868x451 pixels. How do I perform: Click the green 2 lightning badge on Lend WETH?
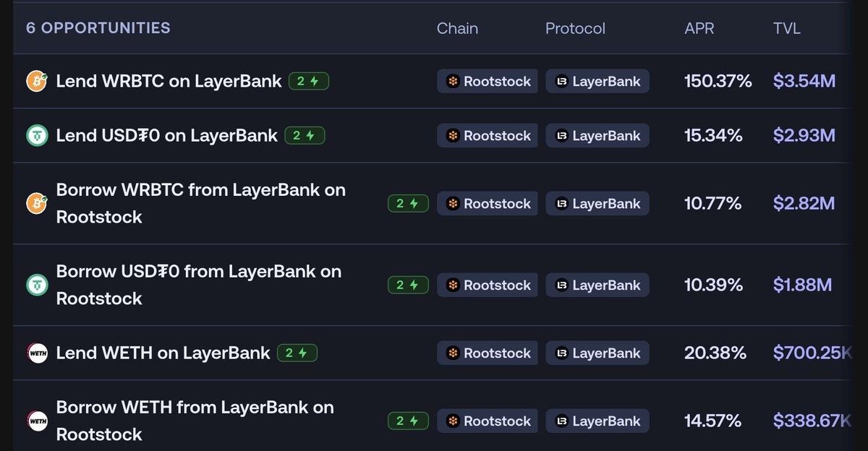(x=297, y=353)
